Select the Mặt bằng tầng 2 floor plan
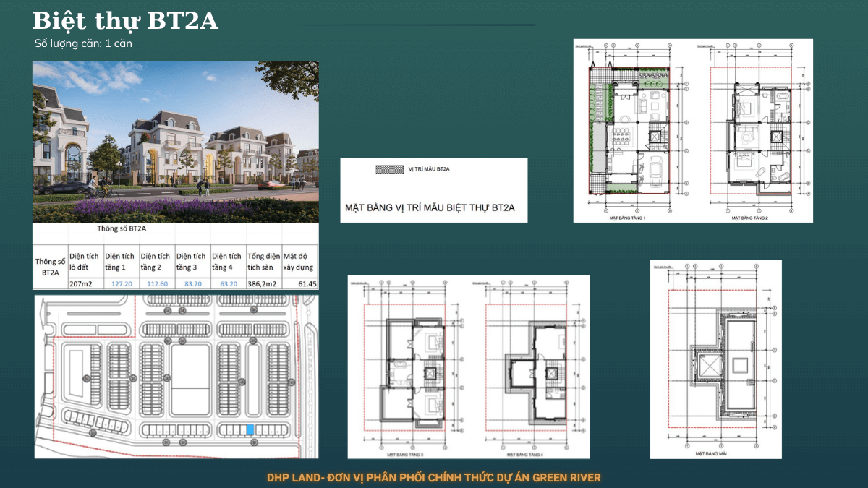The image size is (868, 488). (x=756, y=130)
